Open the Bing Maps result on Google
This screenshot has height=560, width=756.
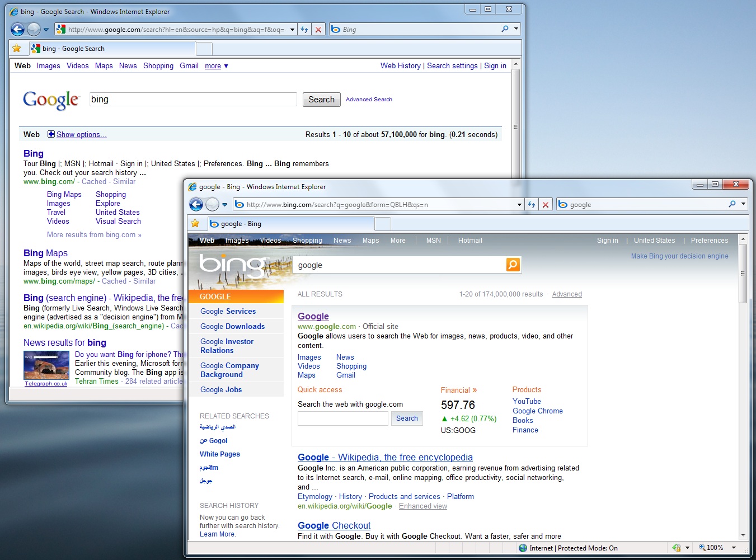tap(45, 253)
